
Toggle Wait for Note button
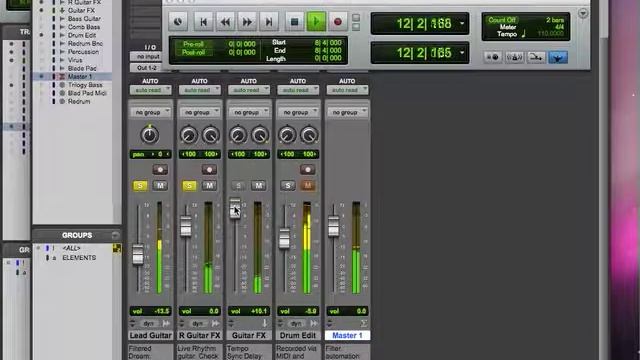coord(493,57)
